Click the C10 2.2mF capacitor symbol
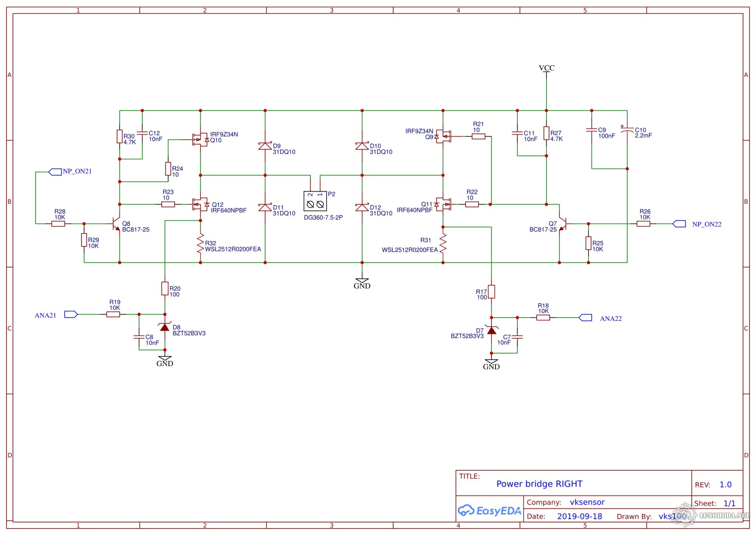This screenshot has height=535, width=756. (x=627, y=129)
